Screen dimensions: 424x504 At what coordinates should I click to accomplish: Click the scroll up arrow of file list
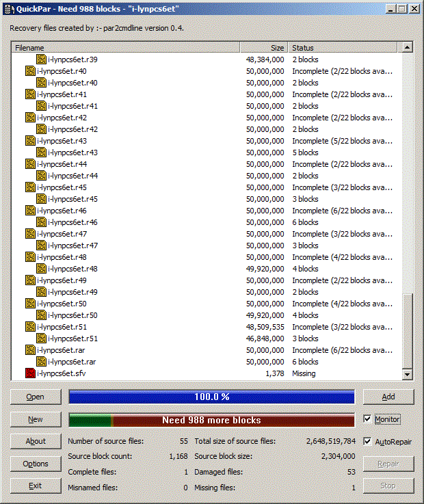[407, 48]
